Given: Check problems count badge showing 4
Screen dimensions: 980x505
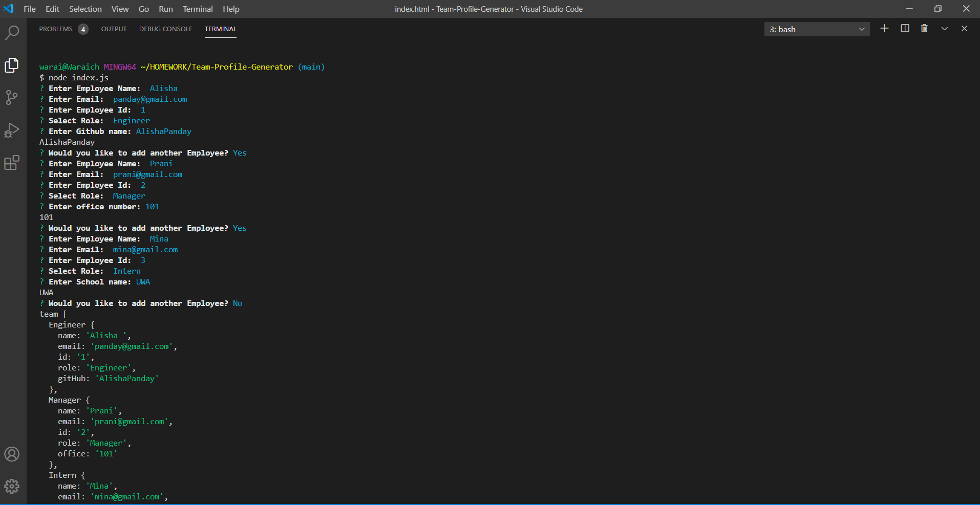Looking at the screenshot, I should point(83,29).
